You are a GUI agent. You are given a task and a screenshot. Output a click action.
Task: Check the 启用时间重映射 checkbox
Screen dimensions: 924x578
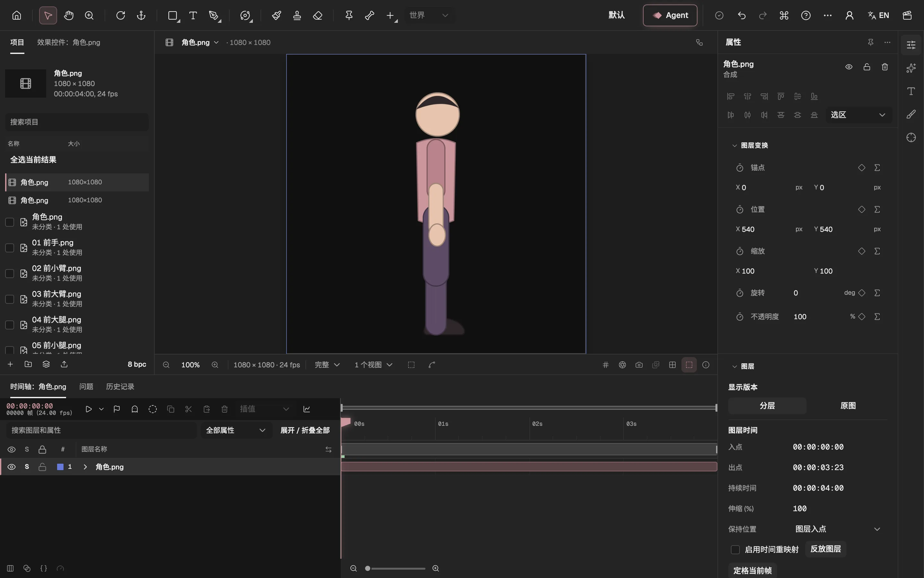point(735,550)
